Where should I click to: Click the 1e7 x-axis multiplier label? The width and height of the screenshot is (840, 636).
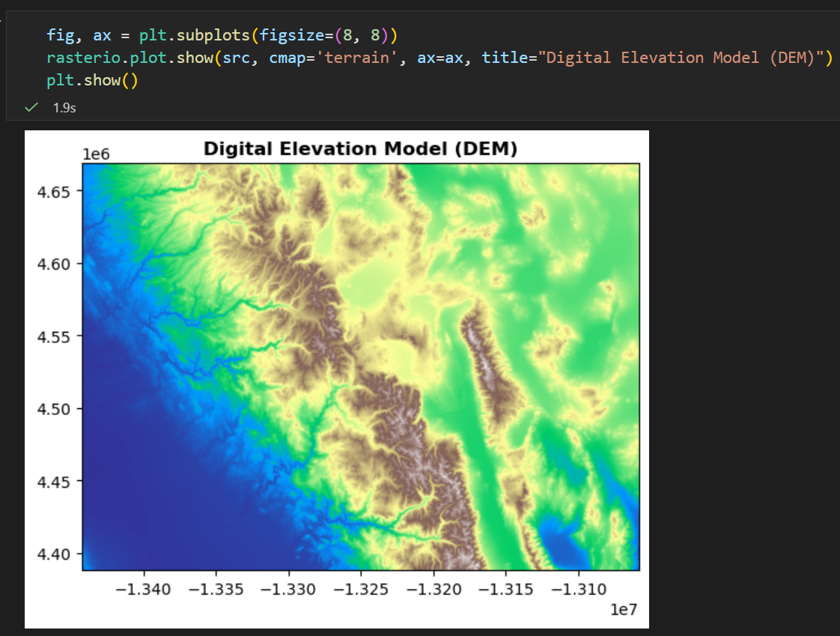624,610
